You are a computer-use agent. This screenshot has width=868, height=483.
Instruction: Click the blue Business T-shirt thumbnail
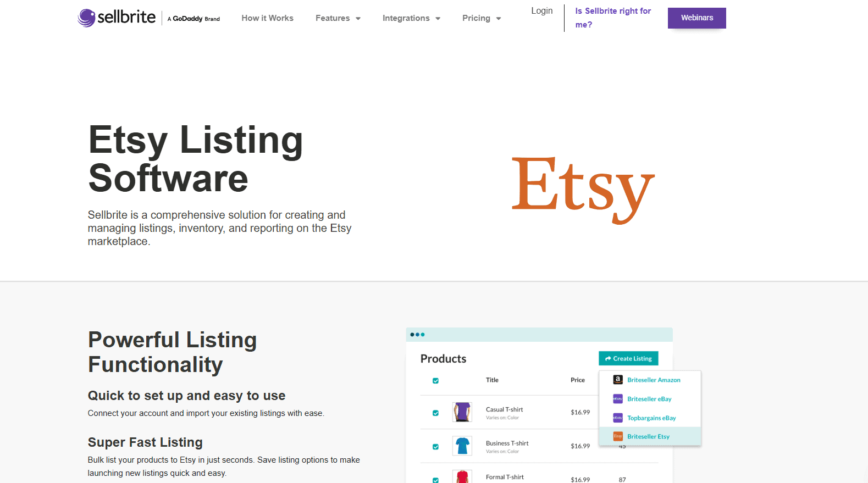pos(462,446)
